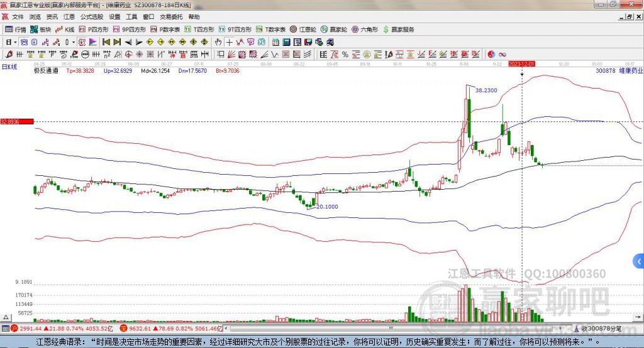644x348 pixels.
Task: Click the red 32.8936 price label
Action: (x=17, y=121)
